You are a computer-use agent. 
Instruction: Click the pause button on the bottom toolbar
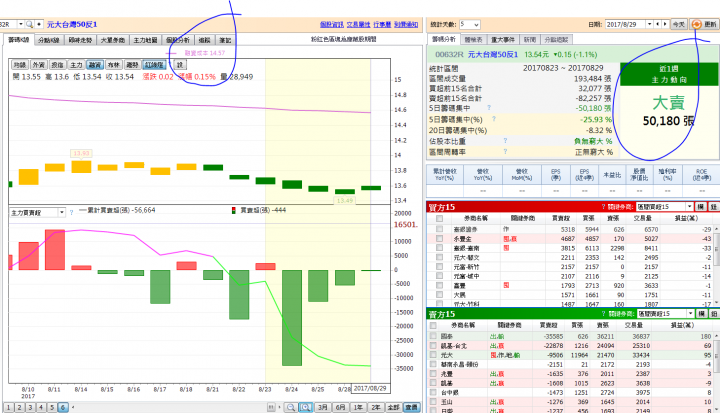271,407
